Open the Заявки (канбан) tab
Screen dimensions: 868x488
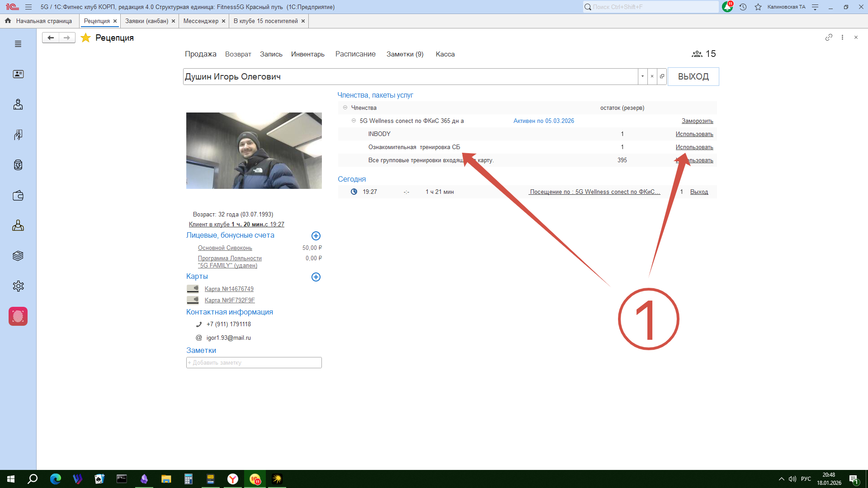click(146, 21)
